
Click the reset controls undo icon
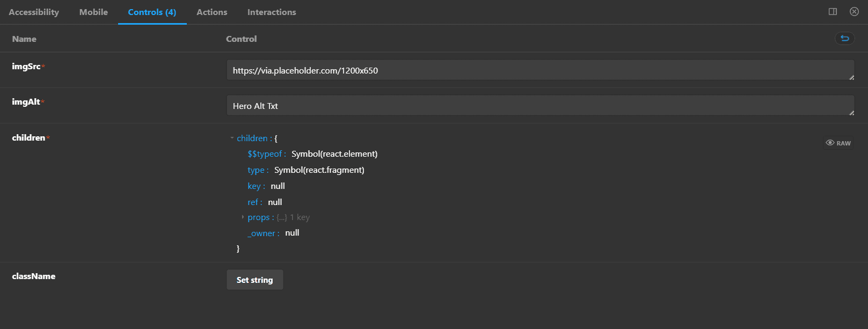point(844,38)
